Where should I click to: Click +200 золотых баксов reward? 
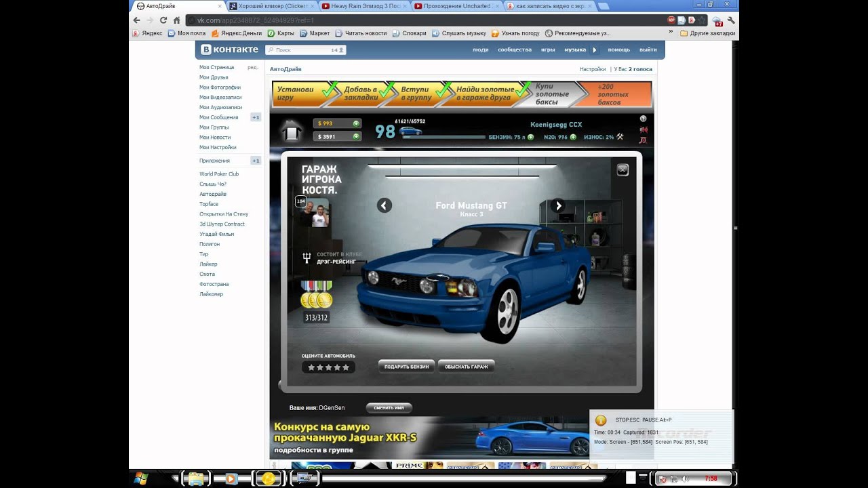pos(614,94)
